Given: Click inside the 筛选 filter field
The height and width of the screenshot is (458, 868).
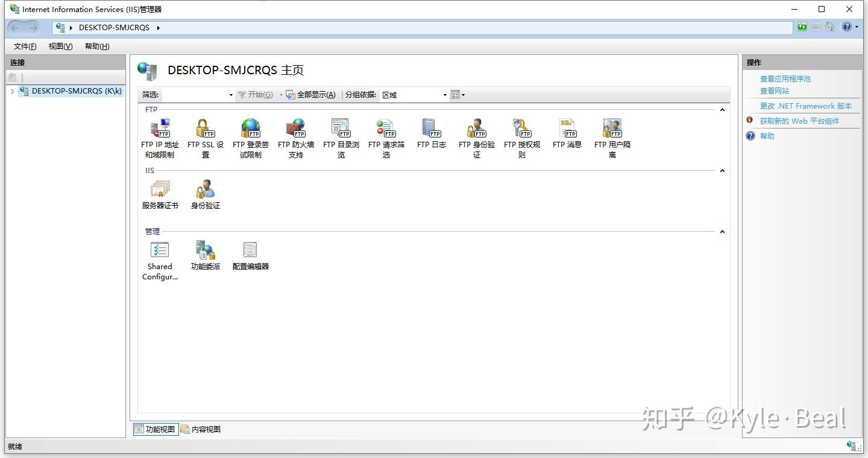Looking at the screenshot, I should point(193,95).
